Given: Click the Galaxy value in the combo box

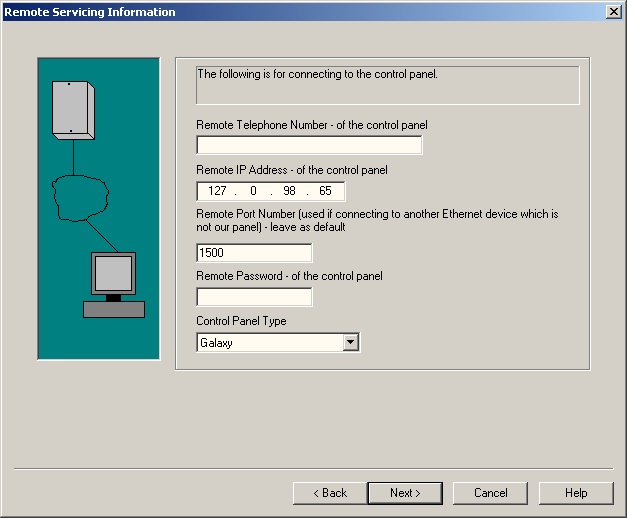Looking at the screenshot, I should pyautogui.click(x=268, y=343).
